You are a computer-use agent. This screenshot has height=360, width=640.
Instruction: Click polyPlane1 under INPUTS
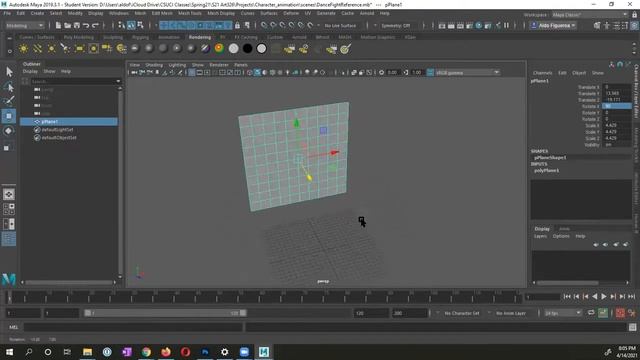pos(547,171)
